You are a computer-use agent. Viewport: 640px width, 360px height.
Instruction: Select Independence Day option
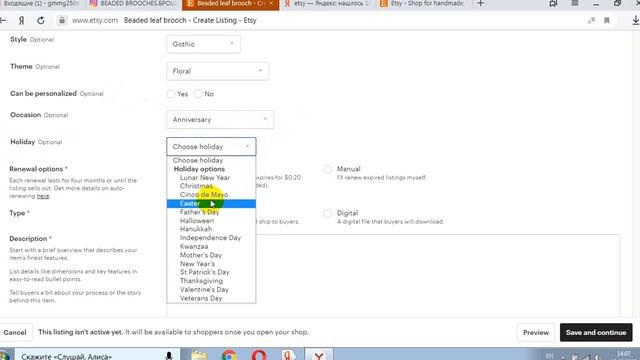click(211, 238)
